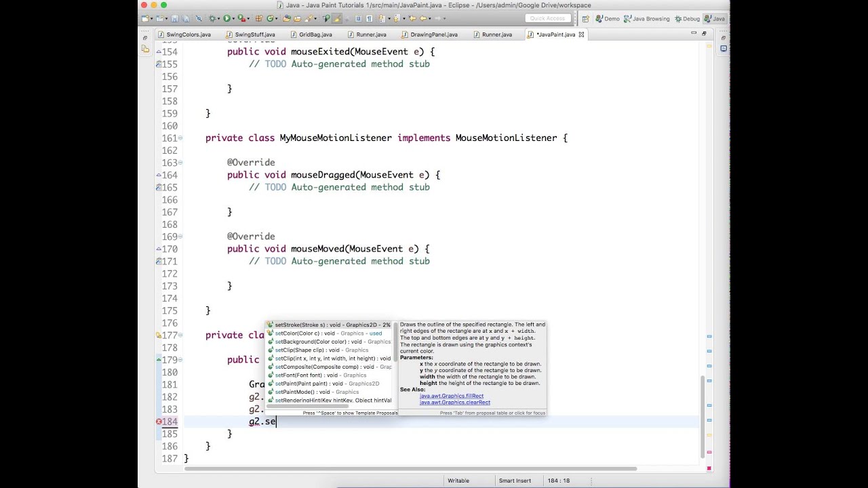Click the Quick Access search field

click(547, 18)
